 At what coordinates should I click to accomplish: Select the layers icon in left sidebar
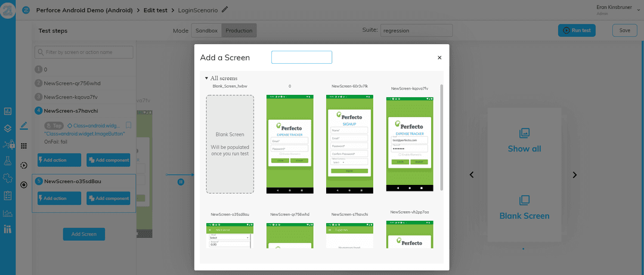[x=7, y=128]
